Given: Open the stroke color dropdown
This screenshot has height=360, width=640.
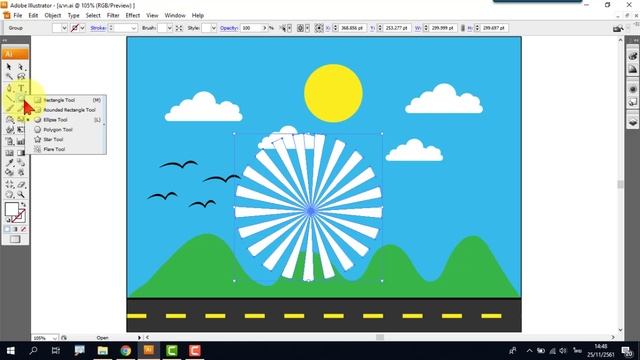Looking at the screenshot, I should (83, 28).
